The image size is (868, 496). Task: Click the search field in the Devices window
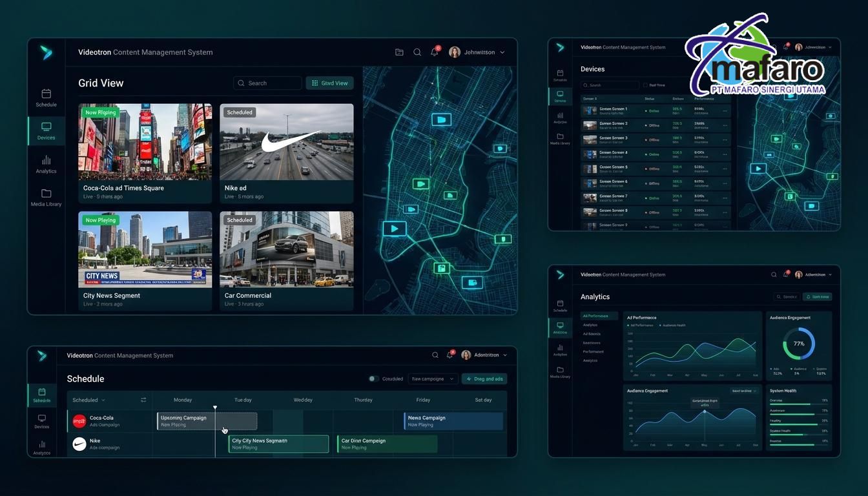(610, 85)
